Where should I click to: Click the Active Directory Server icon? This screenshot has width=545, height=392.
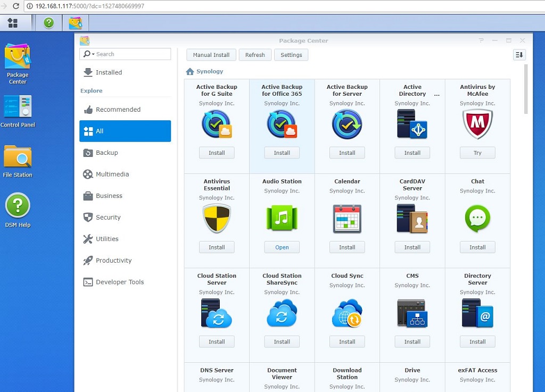412,124
